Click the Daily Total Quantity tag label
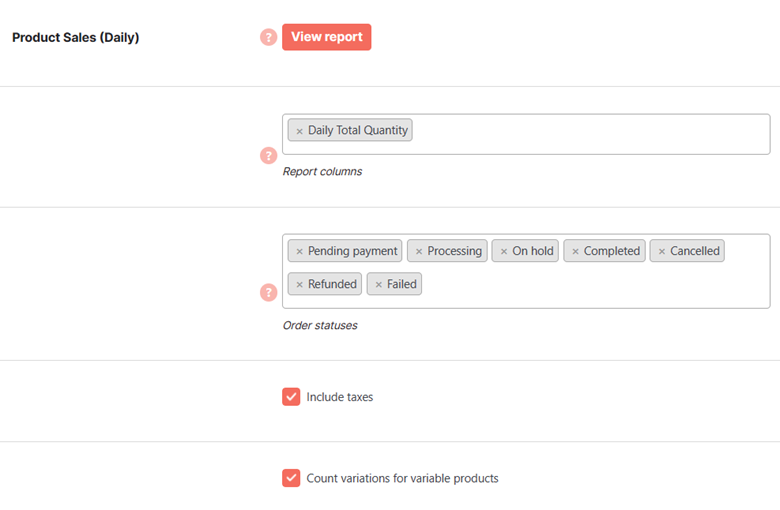780x510 pixels. 358,130
